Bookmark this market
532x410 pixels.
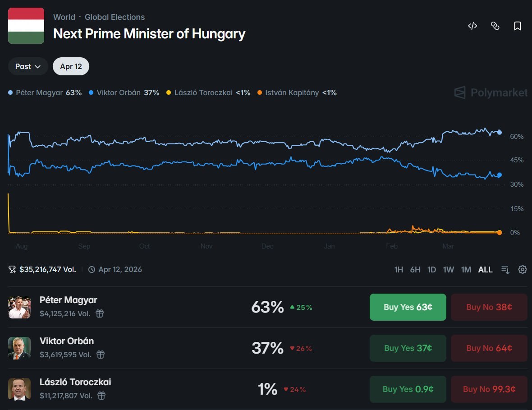(518, 26)
